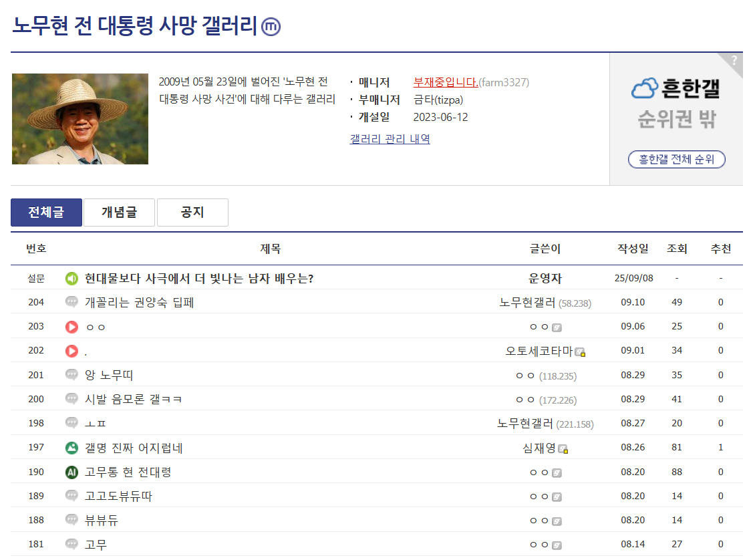Click the AI icon on post 190
This screenshot has height=560, width=749.
(71, 472)
